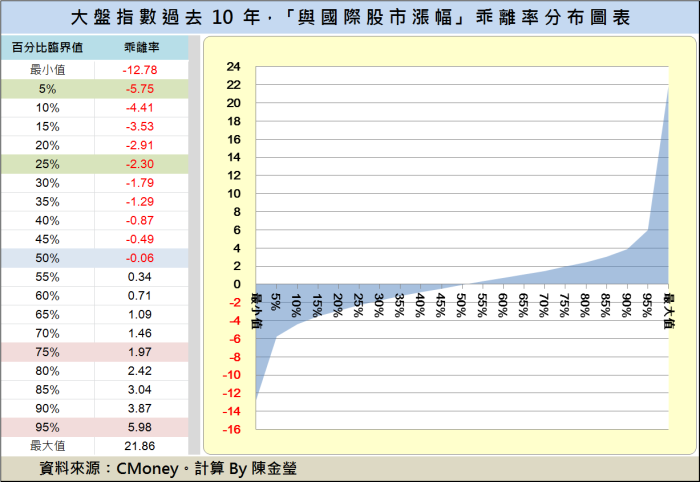Click the x-axis '最小值' chart label
700x482 pixels.
point(257,311)
